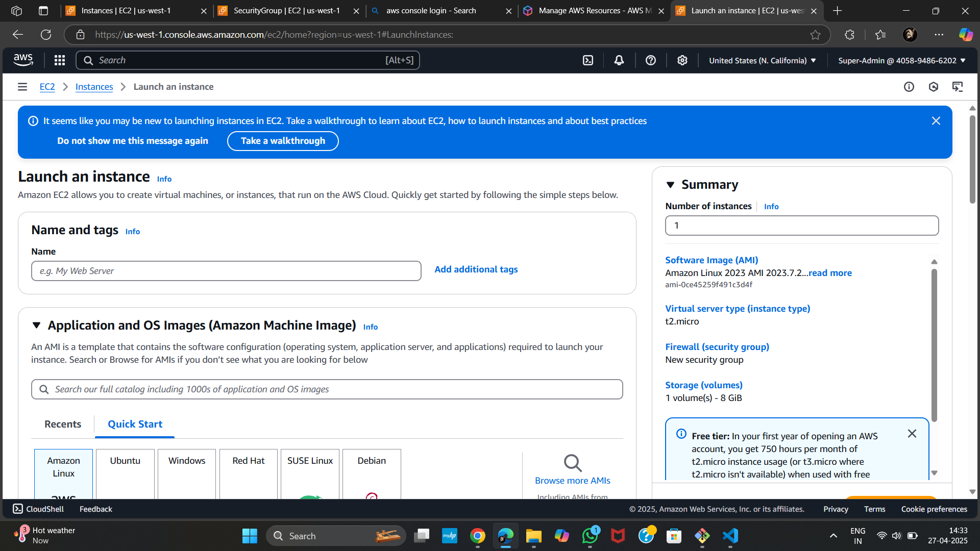Open the new browser tab

838,11
